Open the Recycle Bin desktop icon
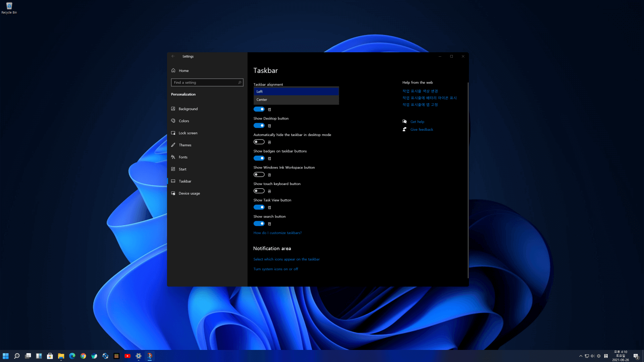The width and height of the screenshot is (644, 362). coord(9,8)
